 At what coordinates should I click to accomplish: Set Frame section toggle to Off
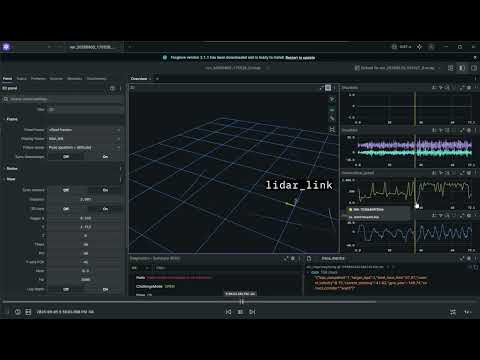point(66,157)
